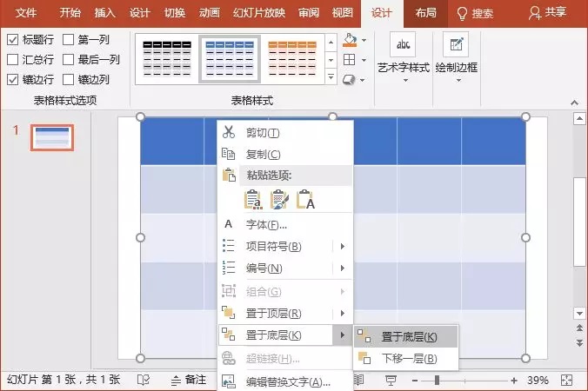This screenshot has height=391, width=588.
Task: Show previous row of table styles
Action: pos(331,43)
